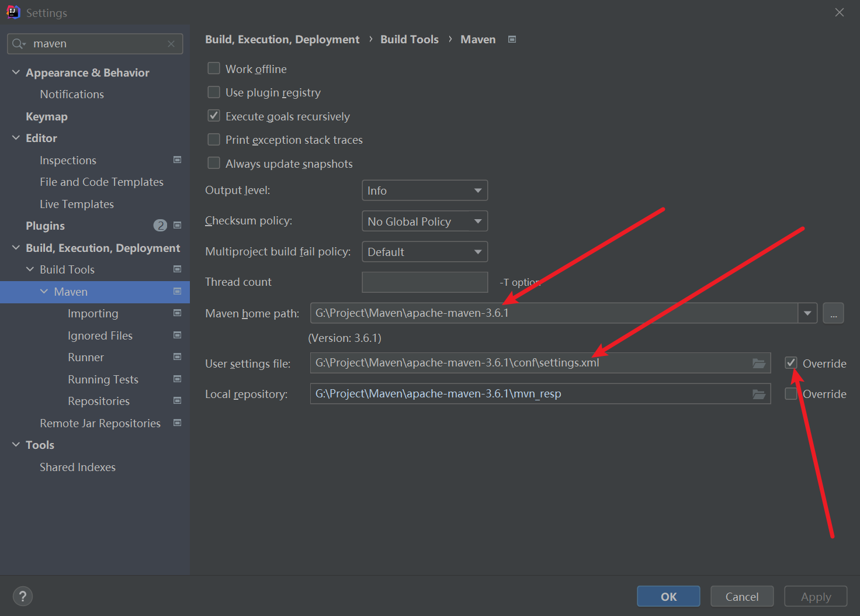This screenshot has width=860, height=616.
Task: Click project-level icon next to Ignored Files
Action: 178,335
